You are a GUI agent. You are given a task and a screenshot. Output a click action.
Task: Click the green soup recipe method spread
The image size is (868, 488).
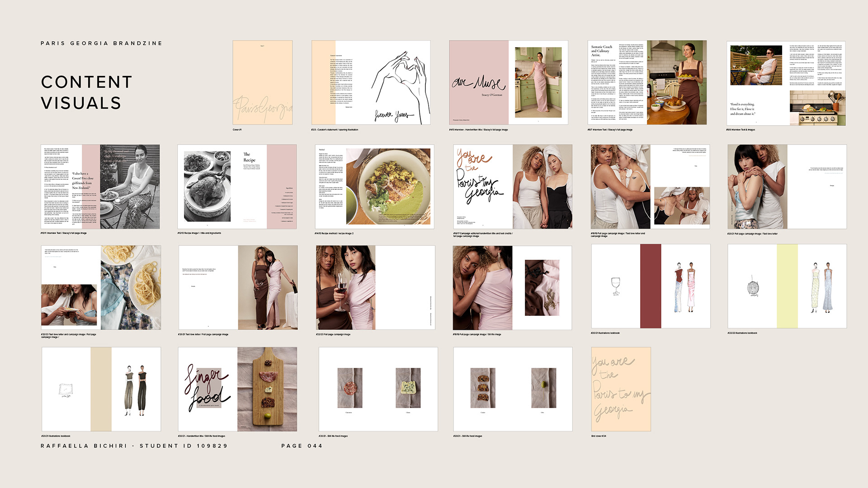tap(374, 187)
